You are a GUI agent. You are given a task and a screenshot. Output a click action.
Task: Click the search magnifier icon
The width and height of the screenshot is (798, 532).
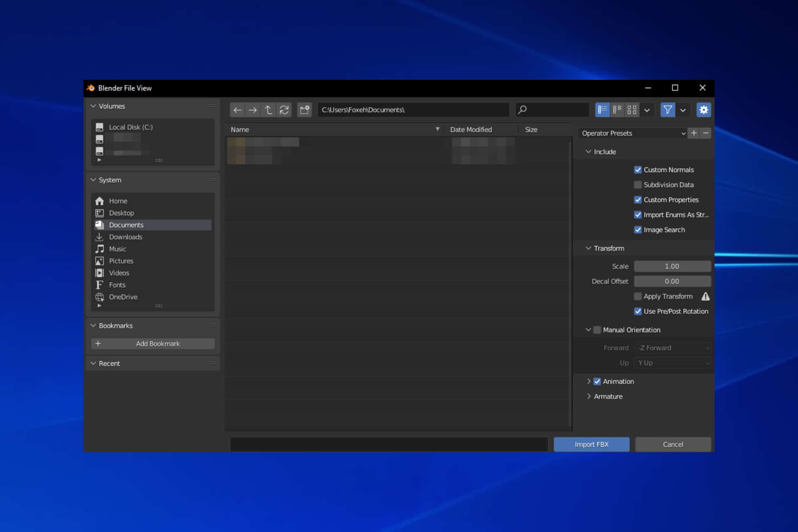click(x=522, y=110)
